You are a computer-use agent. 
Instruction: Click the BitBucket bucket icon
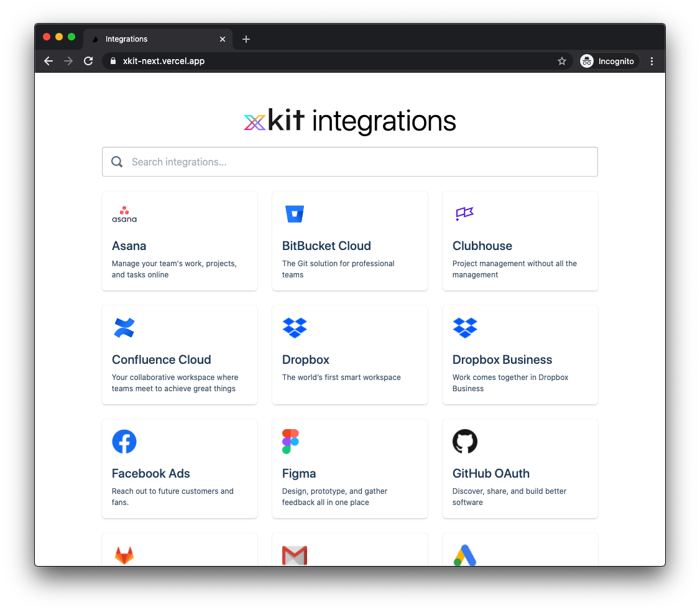tap(295, 214)
